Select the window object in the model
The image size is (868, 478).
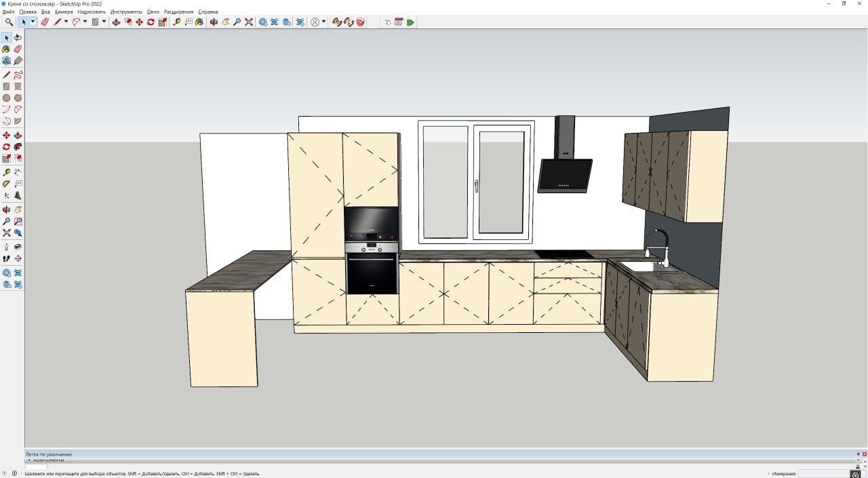[x=476, y=182]
